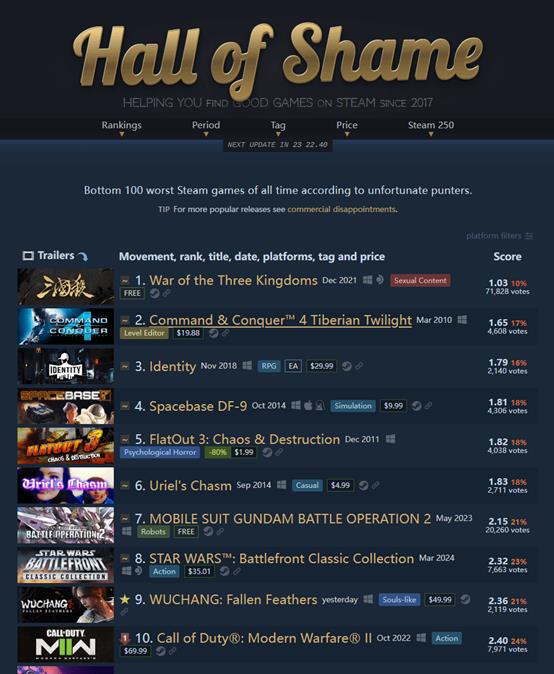Open the STAR WARS Battlefront Classic Collection thumbnail
Screen dimensions: 554x674
tap(66, 565)
